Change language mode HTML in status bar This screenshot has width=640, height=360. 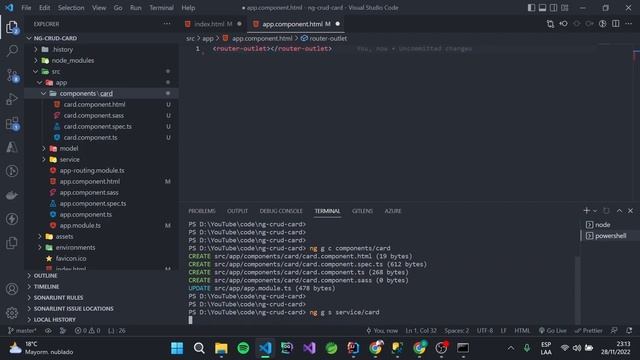[x=522, y=331]
